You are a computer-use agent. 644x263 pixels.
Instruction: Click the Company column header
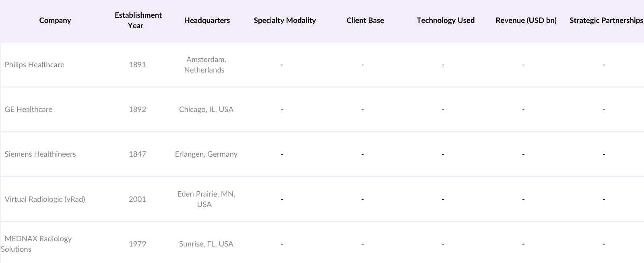coord(55,21)
